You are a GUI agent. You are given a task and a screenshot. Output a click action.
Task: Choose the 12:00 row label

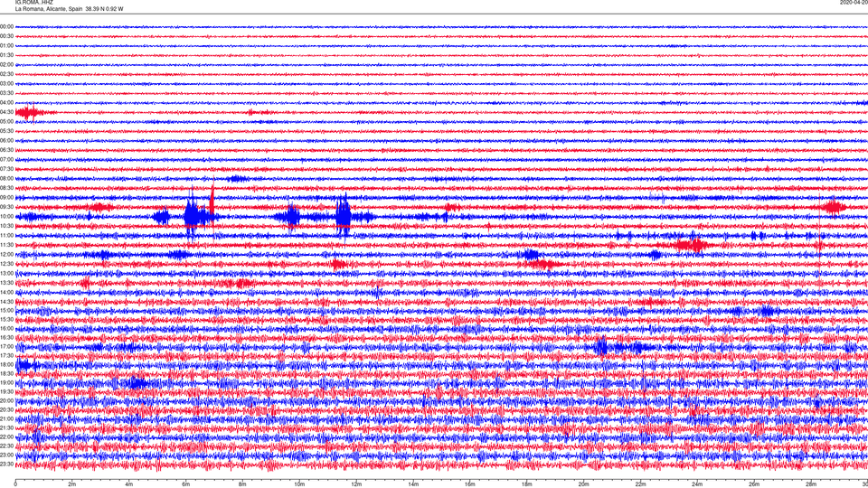click(6, 255)
